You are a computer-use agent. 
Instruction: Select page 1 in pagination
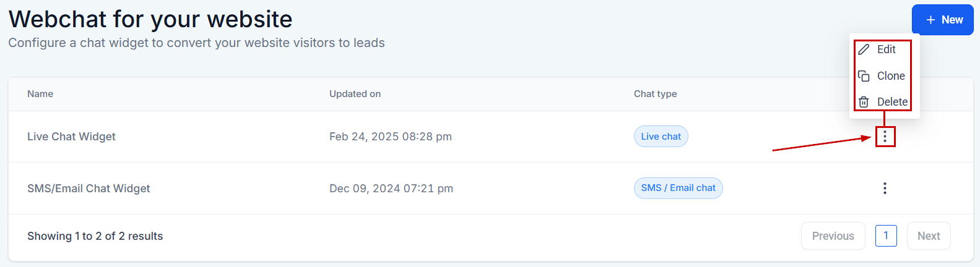886,235
